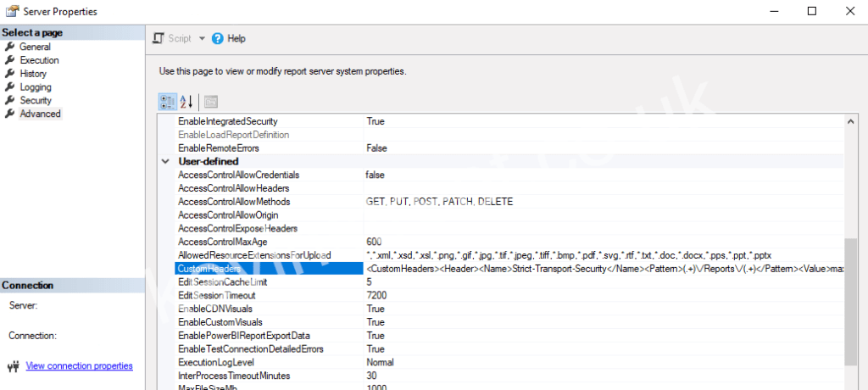Select EnablePowerBIReportExportData property

click(243, 336)
